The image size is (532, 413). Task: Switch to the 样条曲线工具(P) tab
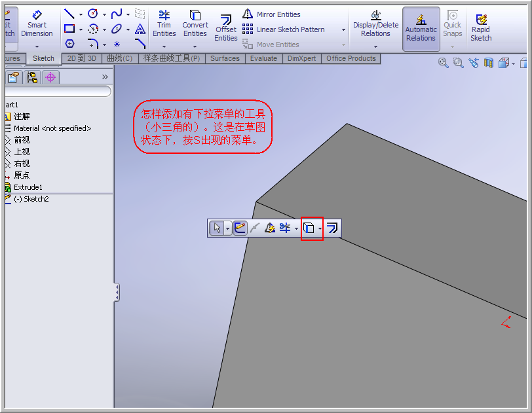coord(172,58)
